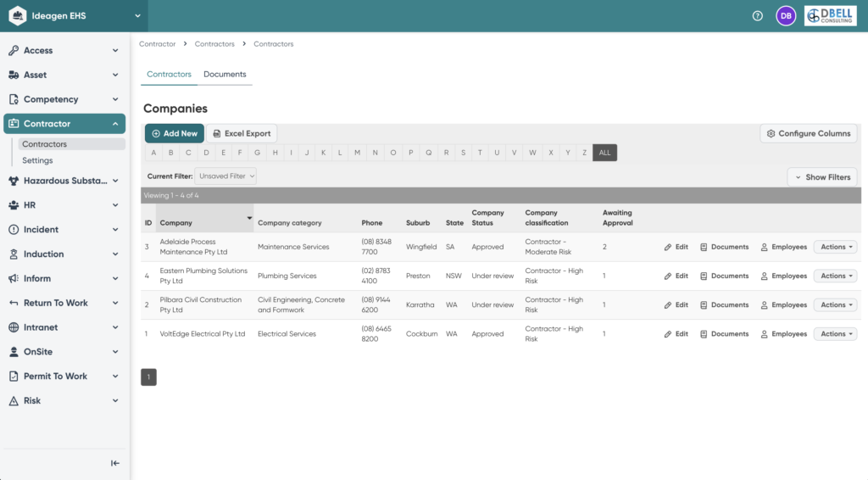Screen dimensions: 868x480
Task: Click the Company category column header
Action: 290,223
